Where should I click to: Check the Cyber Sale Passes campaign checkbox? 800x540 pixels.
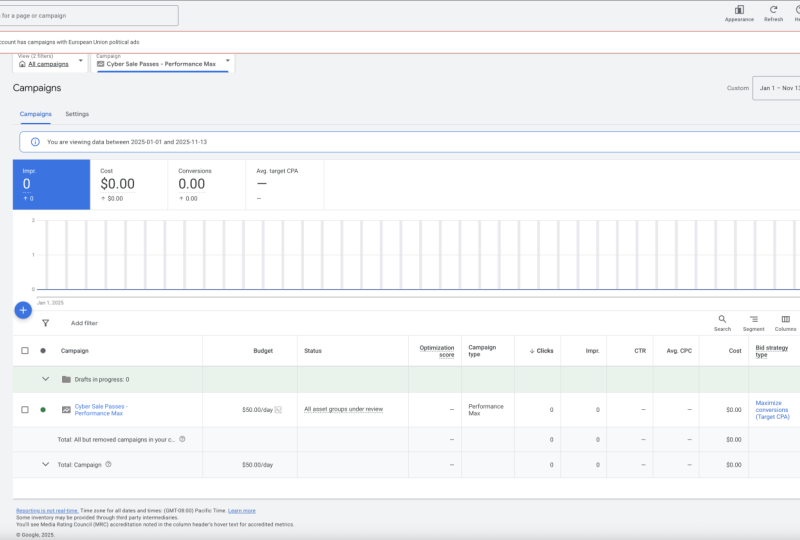coord(24,409)
